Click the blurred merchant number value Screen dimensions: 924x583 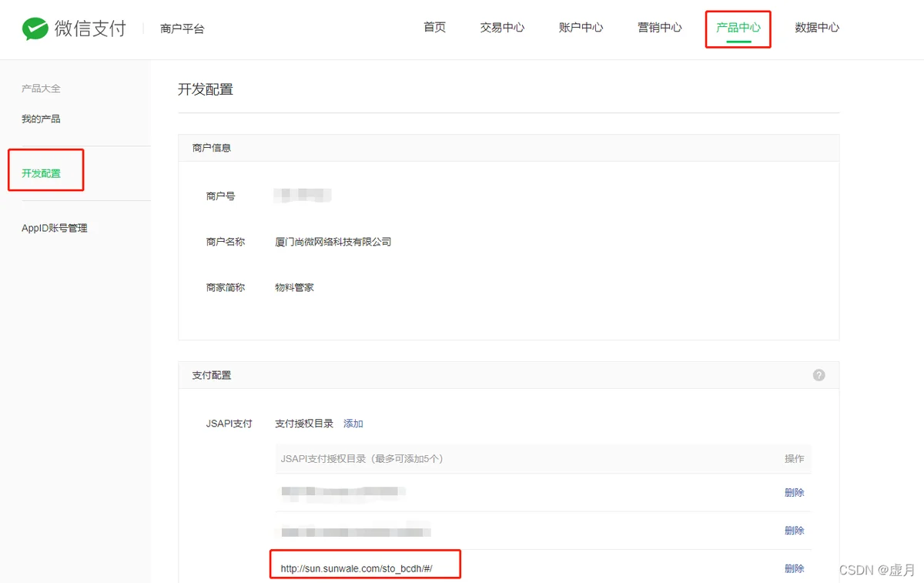point(303,196)
